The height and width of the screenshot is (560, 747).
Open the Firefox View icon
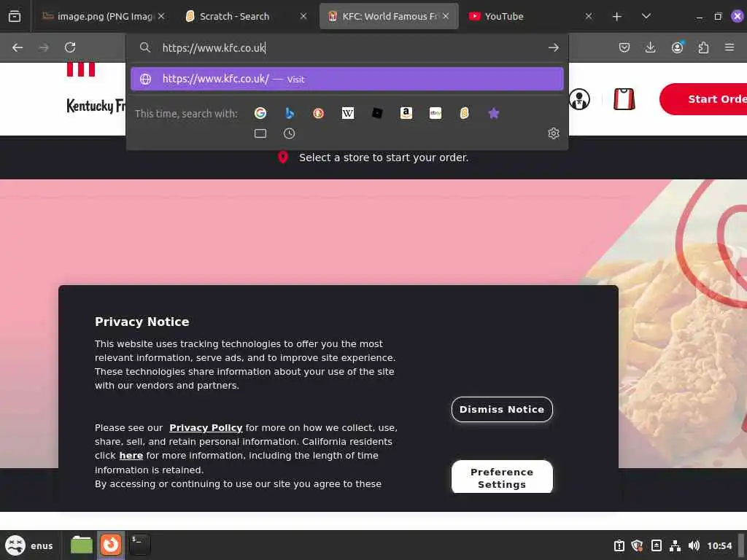pos(15,16)
